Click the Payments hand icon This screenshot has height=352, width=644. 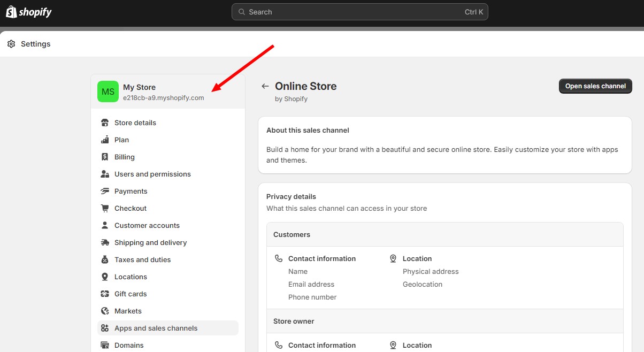105,191
